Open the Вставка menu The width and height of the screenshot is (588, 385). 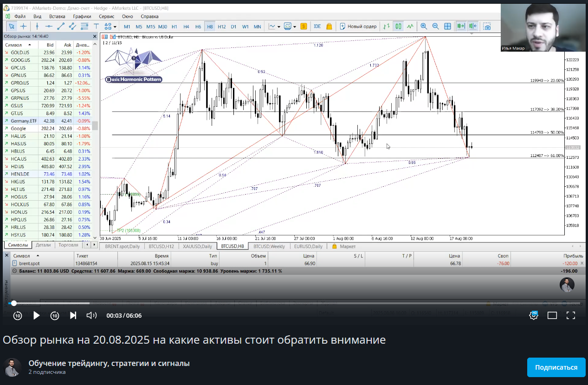(x=57, y=16)
